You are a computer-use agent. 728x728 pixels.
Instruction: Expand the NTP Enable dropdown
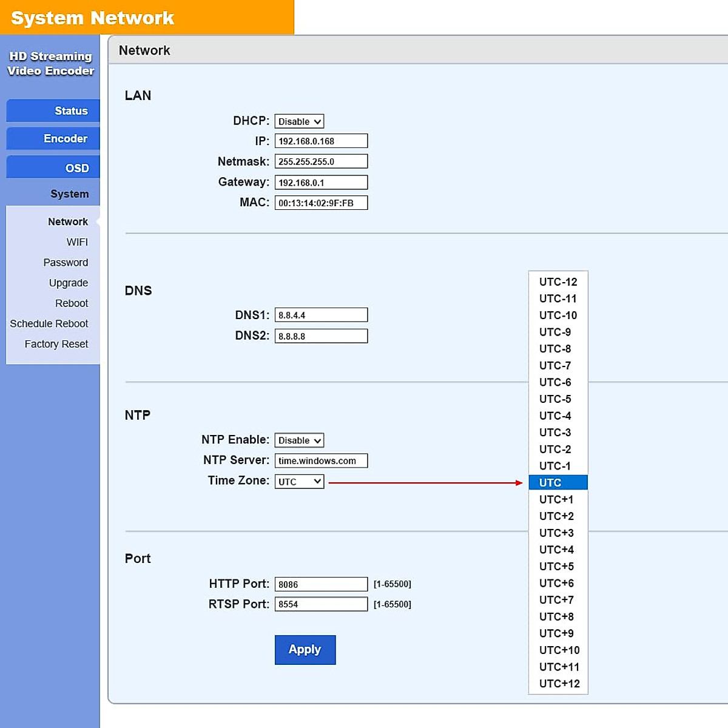(x=299, y=440)
